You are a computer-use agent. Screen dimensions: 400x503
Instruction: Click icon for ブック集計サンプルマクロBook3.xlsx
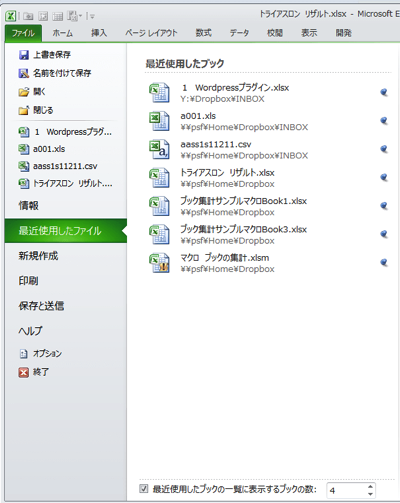tap(159, 234)
